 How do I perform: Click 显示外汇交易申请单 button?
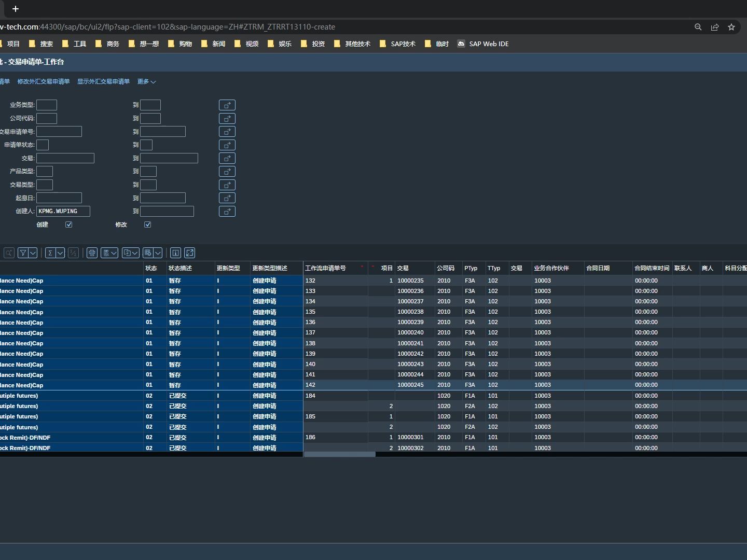coord(103,81)
